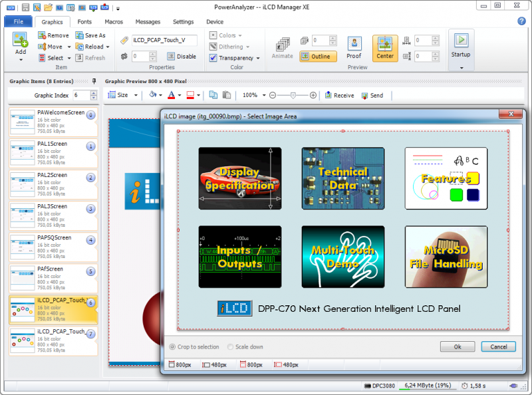
Task: Click the Startup play icon
Action: click(x=461, y=40)
